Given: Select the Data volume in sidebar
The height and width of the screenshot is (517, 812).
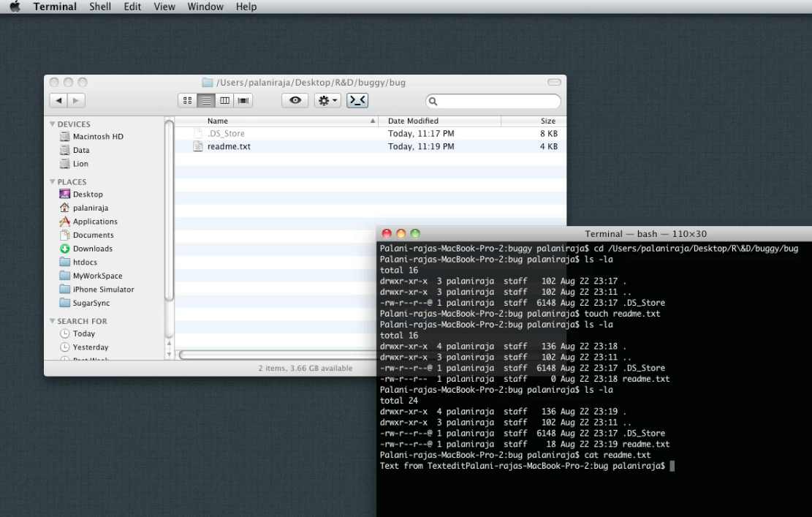Looking at the screenshot, I should [x=75, y=150].
